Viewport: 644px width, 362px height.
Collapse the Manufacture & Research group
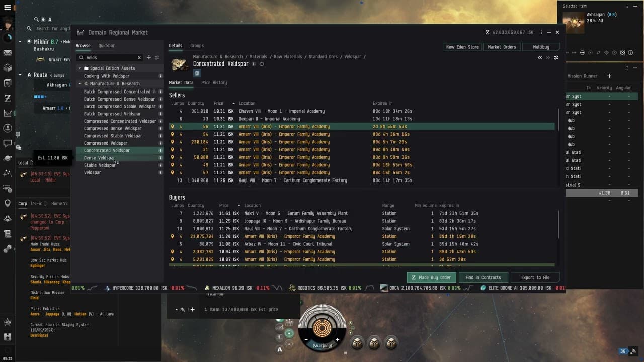tap(80, 84)
